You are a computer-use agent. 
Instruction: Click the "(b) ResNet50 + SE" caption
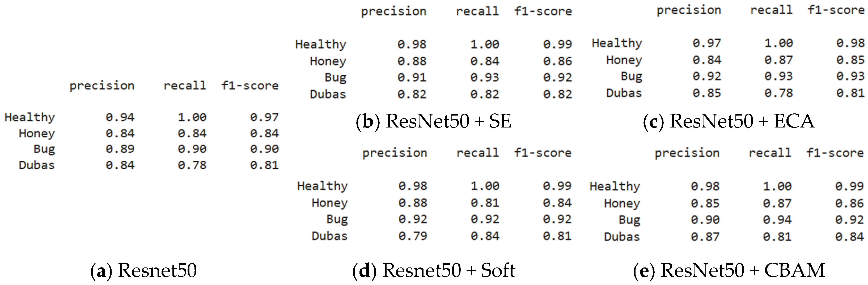point(434,121)
